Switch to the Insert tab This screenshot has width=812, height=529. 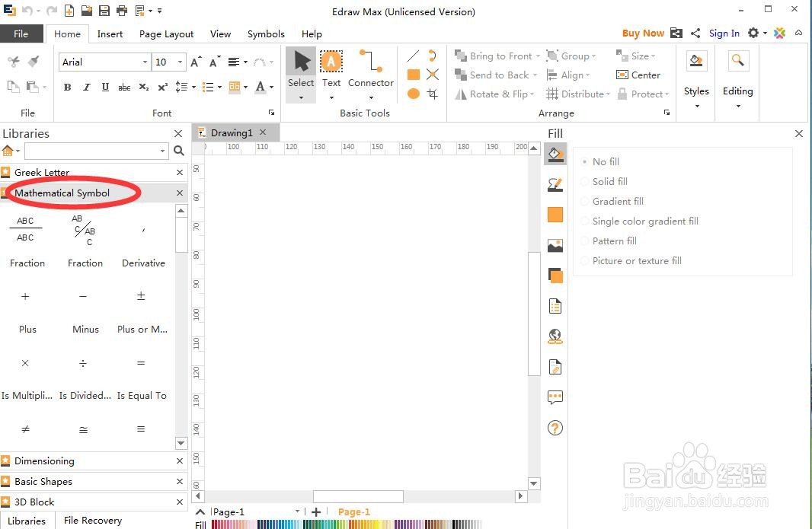110,33
